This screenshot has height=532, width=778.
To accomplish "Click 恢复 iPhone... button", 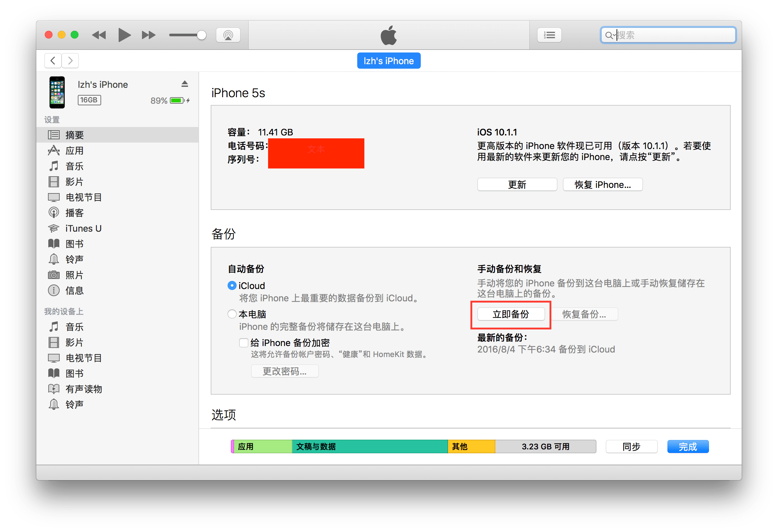I will (603, 185).
